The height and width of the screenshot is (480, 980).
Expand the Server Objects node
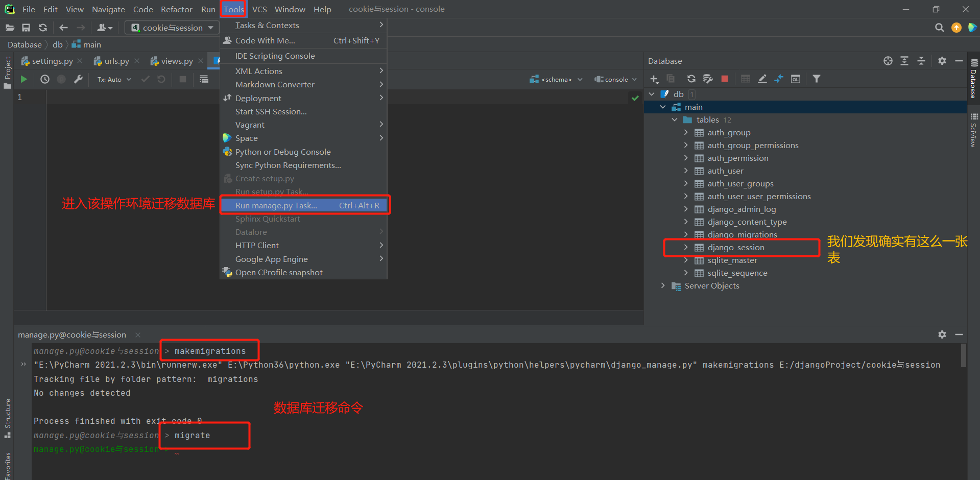click(663, 285)
